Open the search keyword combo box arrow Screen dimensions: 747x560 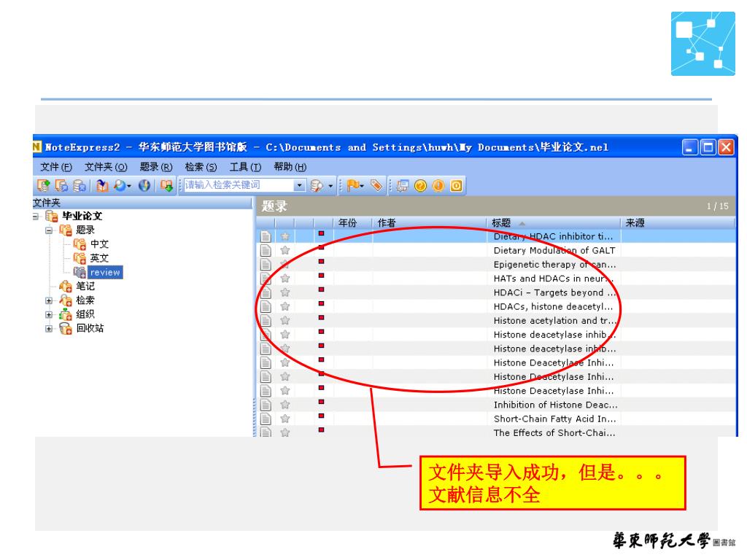click(x=299, y=185)
